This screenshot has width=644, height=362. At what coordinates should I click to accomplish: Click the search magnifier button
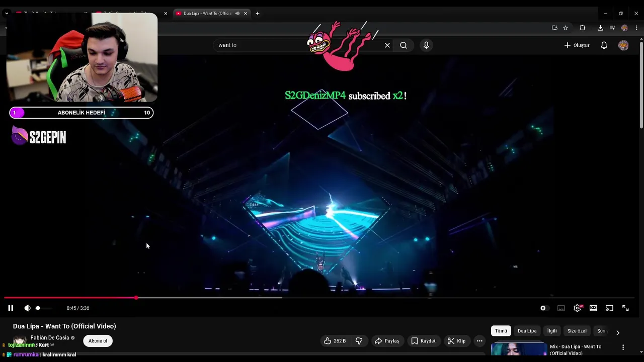[x=404, y=45]
